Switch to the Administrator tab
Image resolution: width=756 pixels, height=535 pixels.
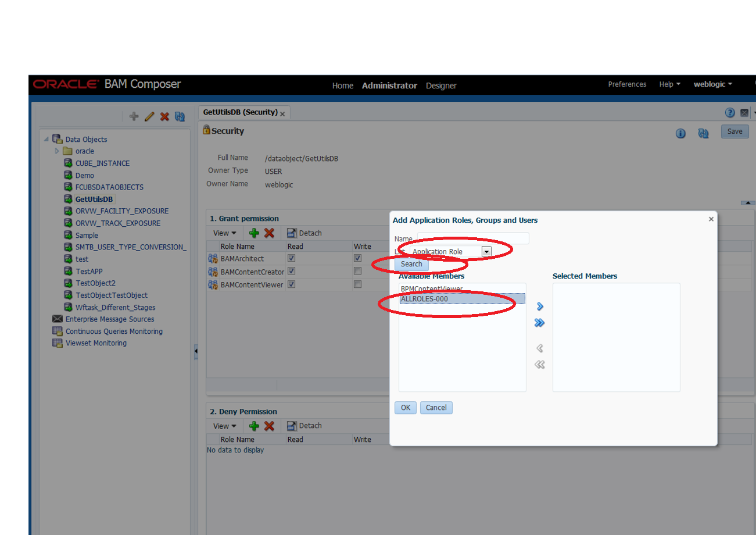[389, 85]
